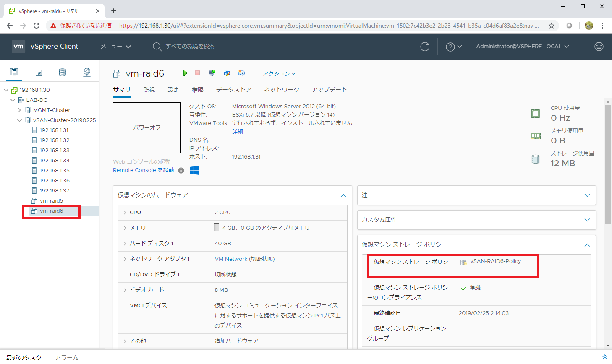Click the powered-off console thumbnail

tap(147, 128)
